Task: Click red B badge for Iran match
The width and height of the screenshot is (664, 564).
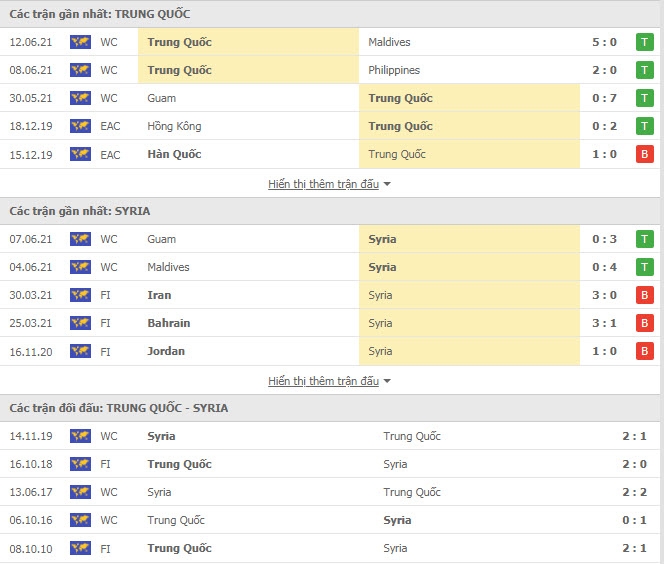Action: 645,295
